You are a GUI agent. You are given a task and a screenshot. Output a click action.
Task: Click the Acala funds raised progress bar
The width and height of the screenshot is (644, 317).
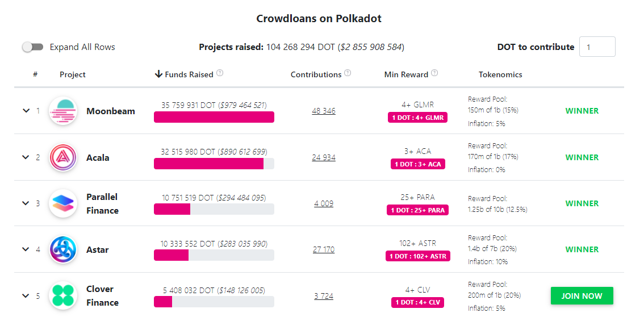(x=214, y=164)
